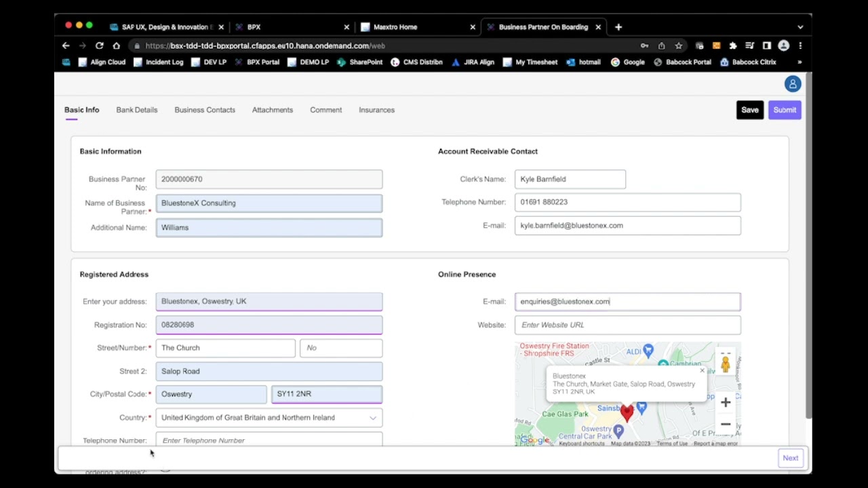Expand the Country dropdown
868x488 pixels.
point(372,418)
